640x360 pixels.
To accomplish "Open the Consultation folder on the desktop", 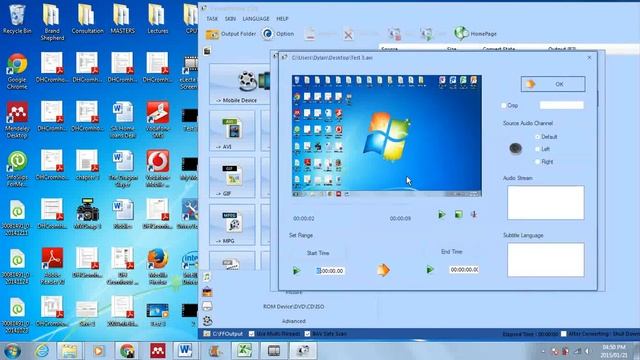I will pos(87,19).
